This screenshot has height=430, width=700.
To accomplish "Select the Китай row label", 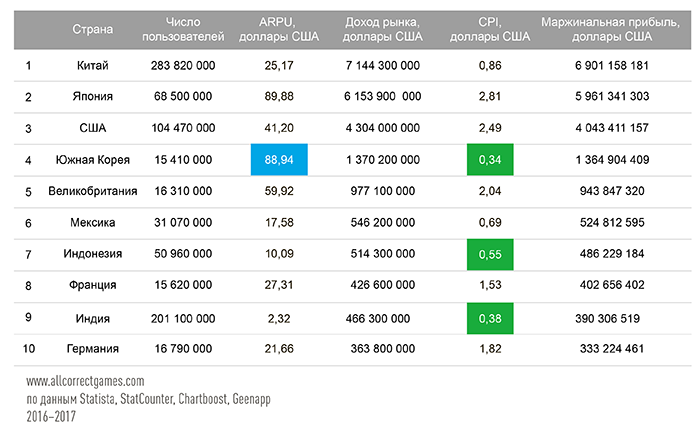I will (x=92, y=66).
